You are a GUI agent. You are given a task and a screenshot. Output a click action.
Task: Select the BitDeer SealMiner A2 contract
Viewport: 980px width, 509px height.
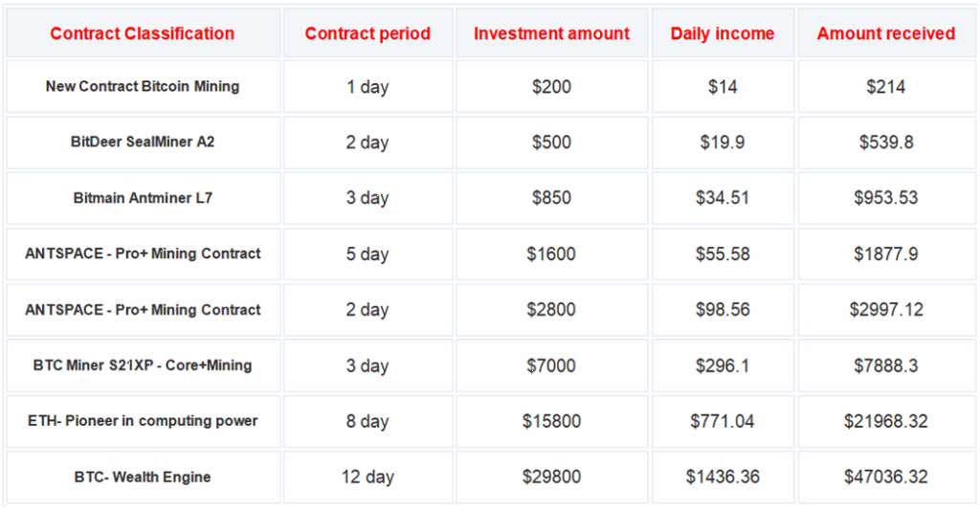coord(143,143)
